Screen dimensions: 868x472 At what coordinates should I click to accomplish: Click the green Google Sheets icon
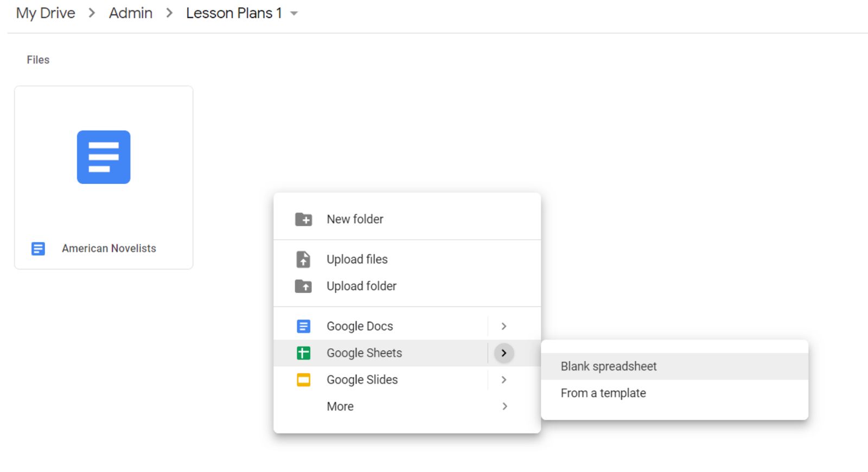tap(303, 353)
